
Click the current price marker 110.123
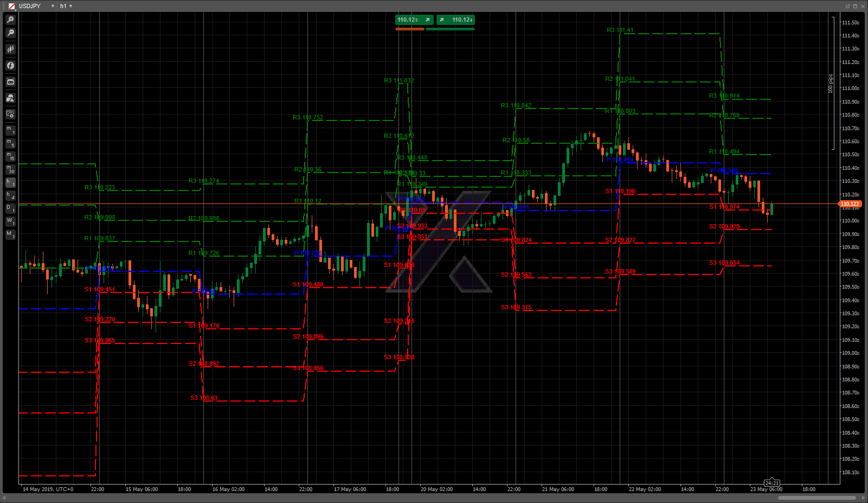[850, 204]
